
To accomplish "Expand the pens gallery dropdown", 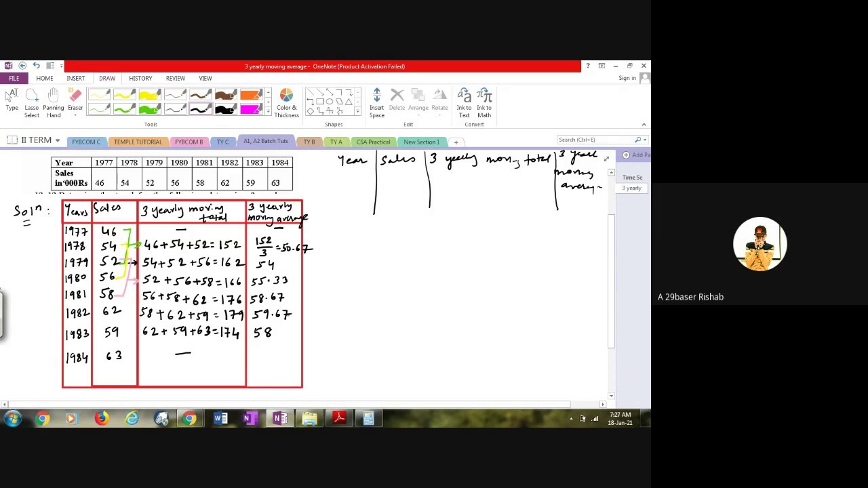I will (267, 112).
